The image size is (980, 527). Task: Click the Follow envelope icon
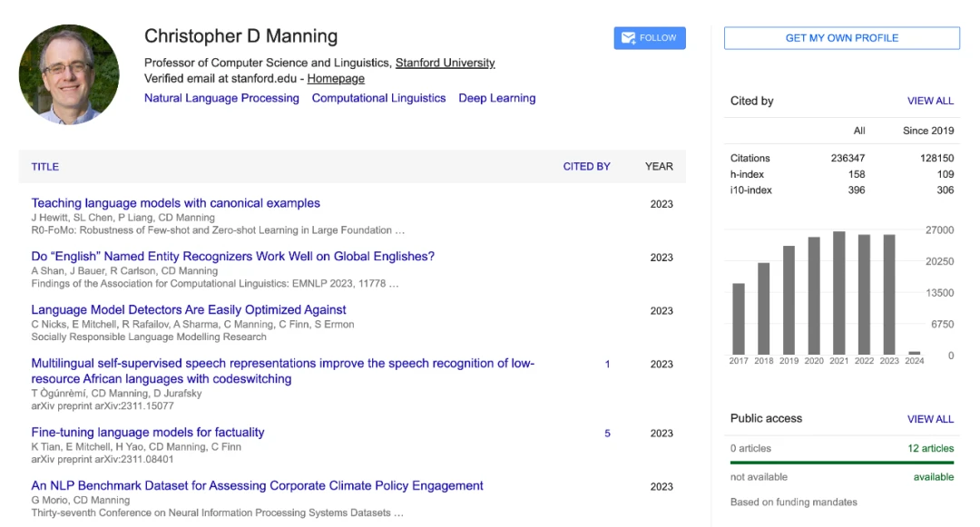(x=630, y=38)
